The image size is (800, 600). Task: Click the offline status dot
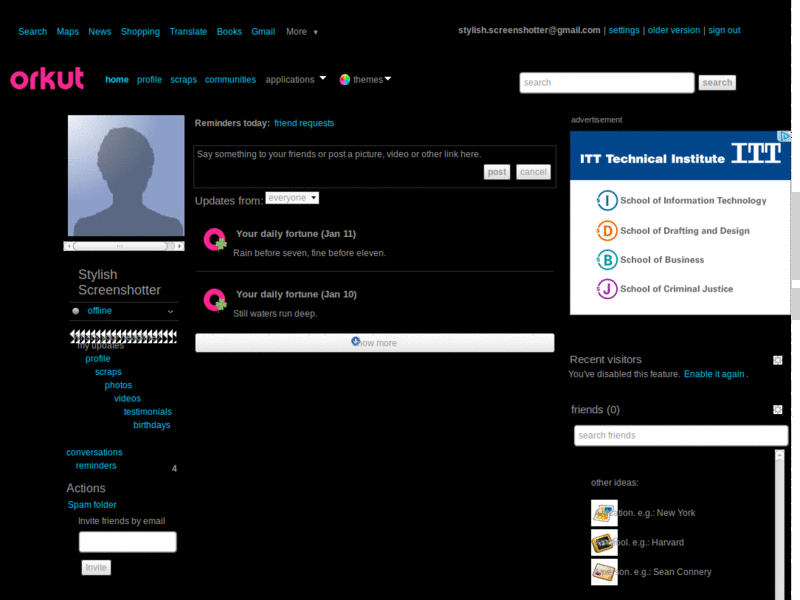(76, 311)
